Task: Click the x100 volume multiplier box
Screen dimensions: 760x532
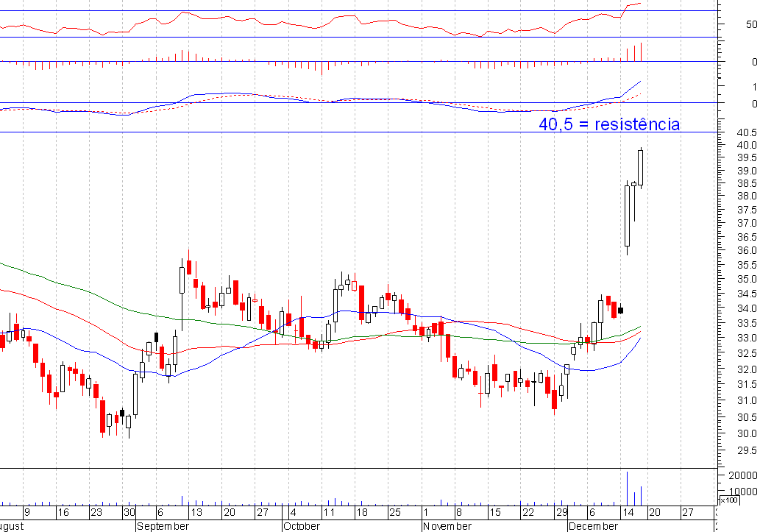Action: (x=729, y=500)
